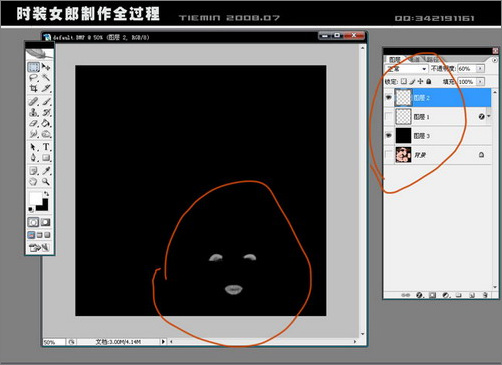502x365 pixels.
Task: Show layer 图层 1 visibility box
Action: pyautogui.click(x=389, y=116)
